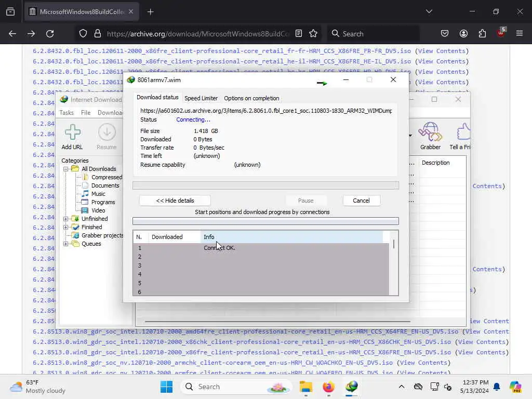Image resolution: width=532 pixels, height=399 pixels.
Task: Click the Firefox back arrow
Action: pos(12,34)
